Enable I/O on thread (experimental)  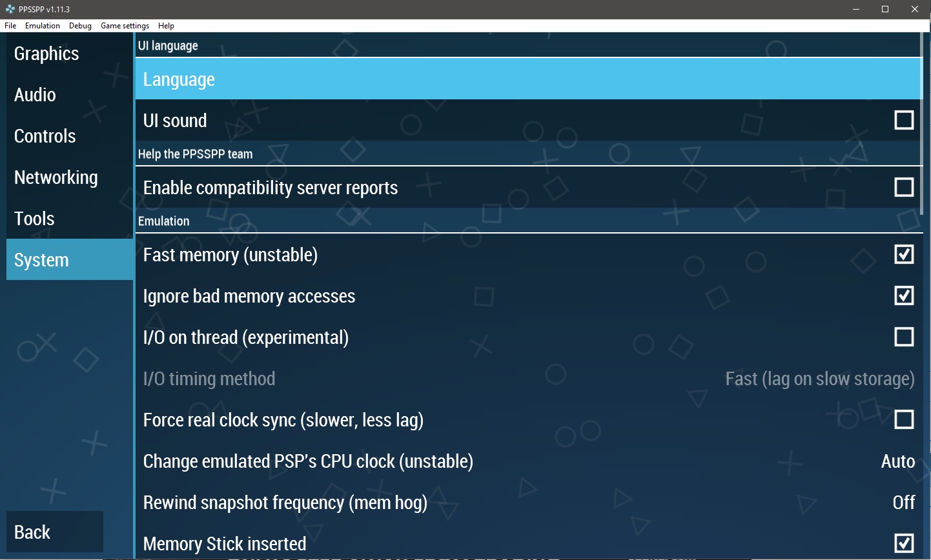(x=903, y=337)
